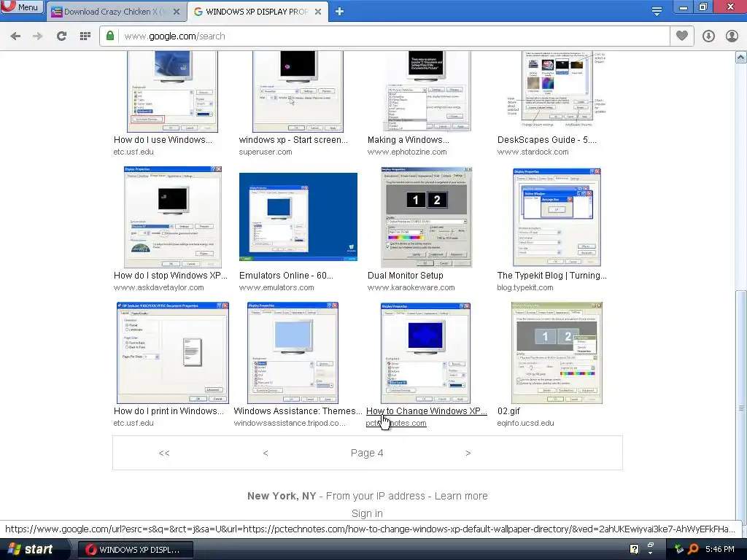Click the www.askdavetaylor.com source text
The height and width of the screenshot is (560, 747).
(158, 287)
